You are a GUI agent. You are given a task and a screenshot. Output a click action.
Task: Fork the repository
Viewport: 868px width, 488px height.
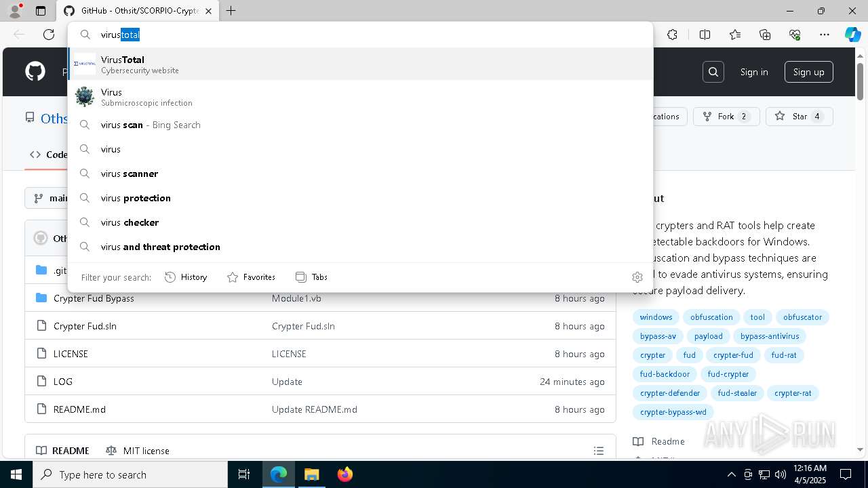coord(726,117)
